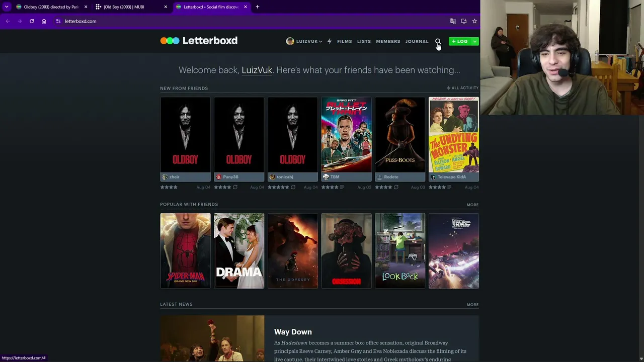Screen dimensions: 644x362
Task: Open the Back to the Future poster
Action: point(454,251)
